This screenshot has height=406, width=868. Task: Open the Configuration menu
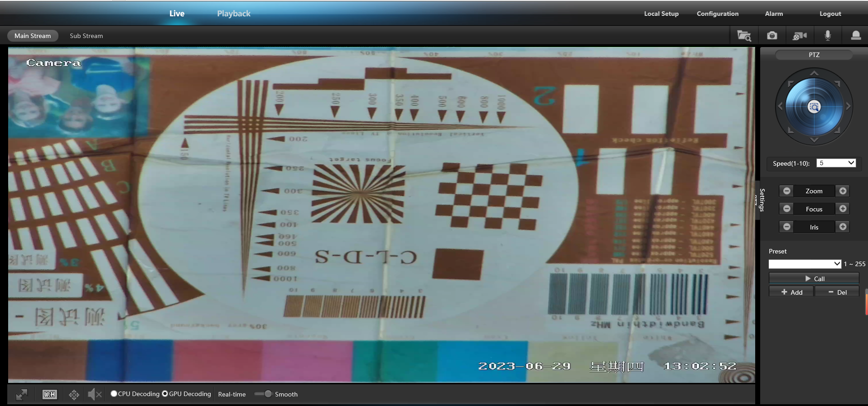click(x=717, y=14)
